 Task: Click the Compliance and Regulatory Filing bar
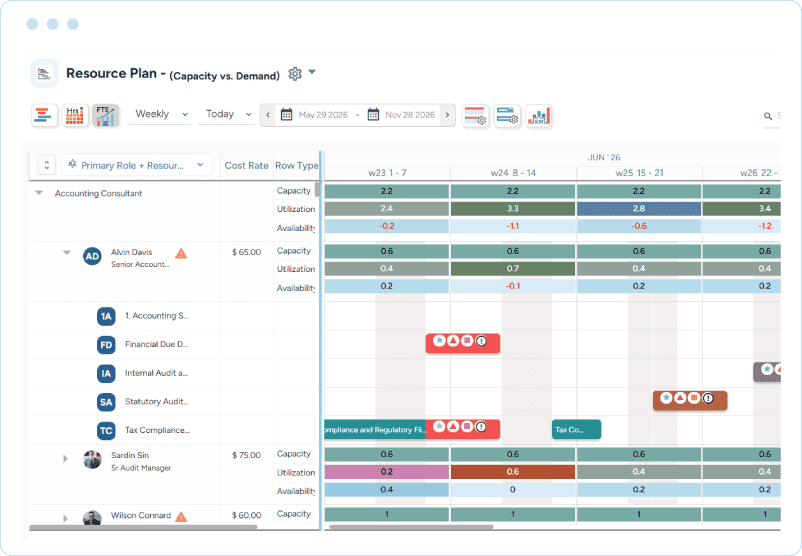pyautogui.click(x=375, y=430)
